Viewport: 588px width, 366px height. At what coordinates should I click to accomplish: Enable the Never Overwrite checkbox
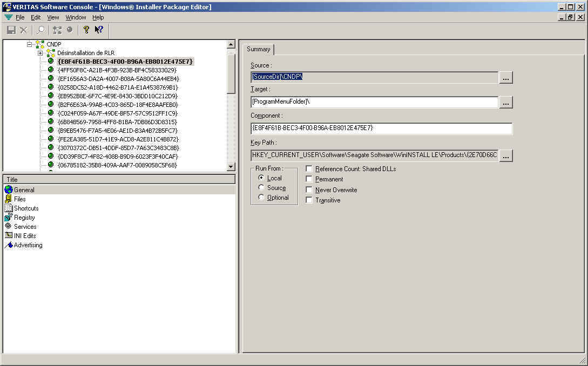[x=309, y=190]
